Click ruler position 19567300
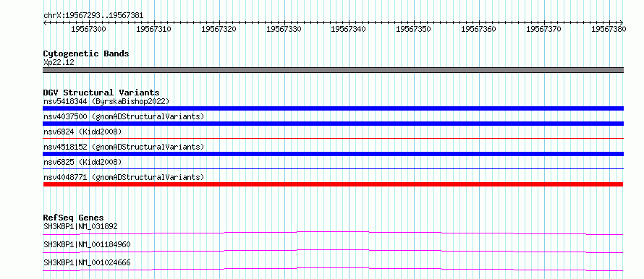Screen dimensions: 644x279 pyautogui.click(x=89, y=29)
